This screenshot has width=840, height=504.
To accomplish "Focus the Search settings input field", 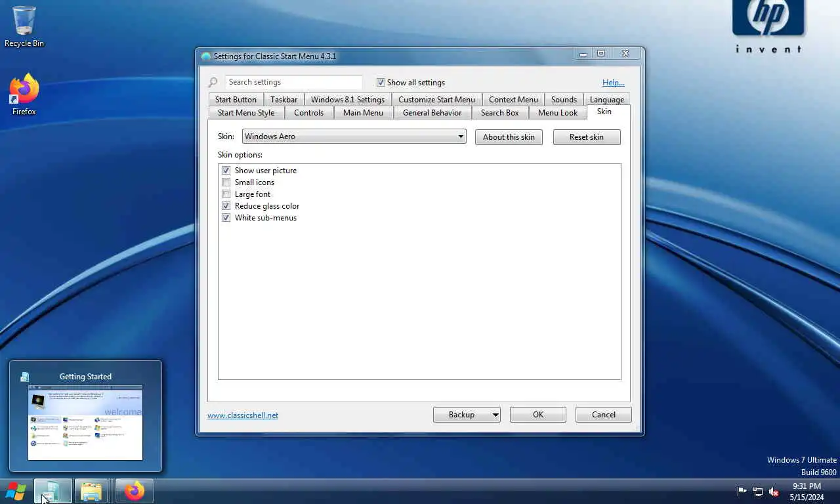I will pos(293,82).
